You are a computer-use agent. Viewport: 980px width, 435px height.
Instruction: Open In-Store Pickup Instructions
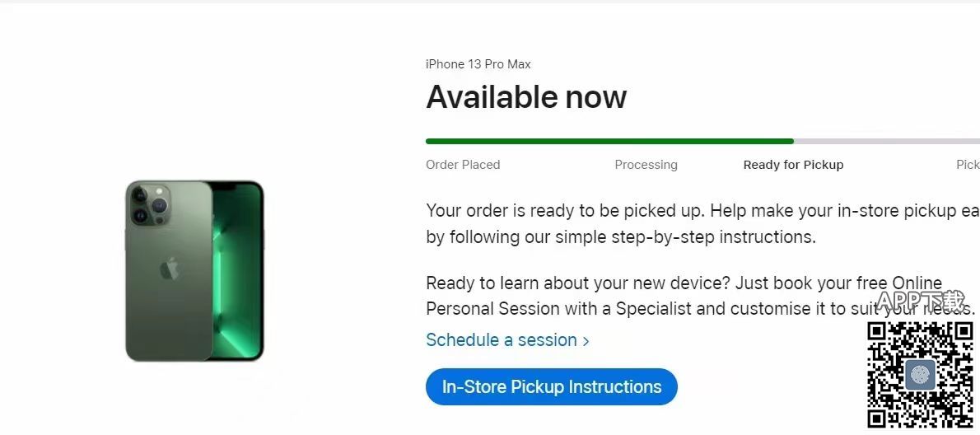[551, 387]
